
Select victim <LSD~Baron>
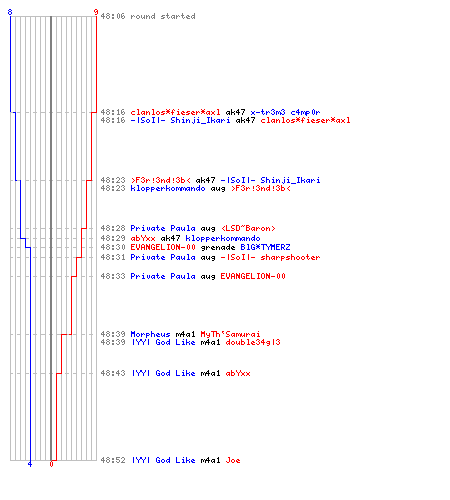click(248, 228)
